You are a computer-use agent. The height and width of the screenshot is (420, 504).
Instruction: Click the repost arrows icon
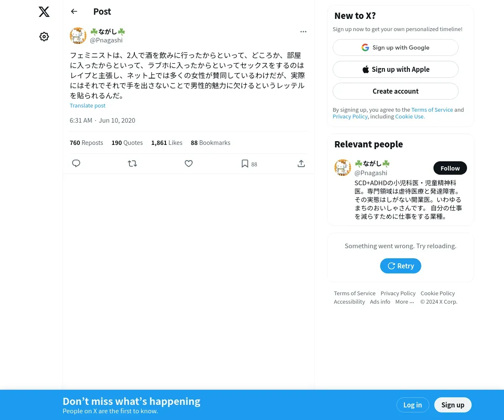point(132,163)
